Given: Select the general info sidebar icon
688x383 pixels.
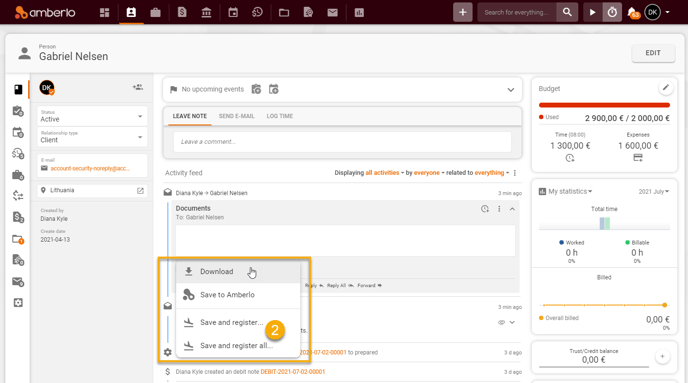Looking at the screenshot, I should [18, 89].
